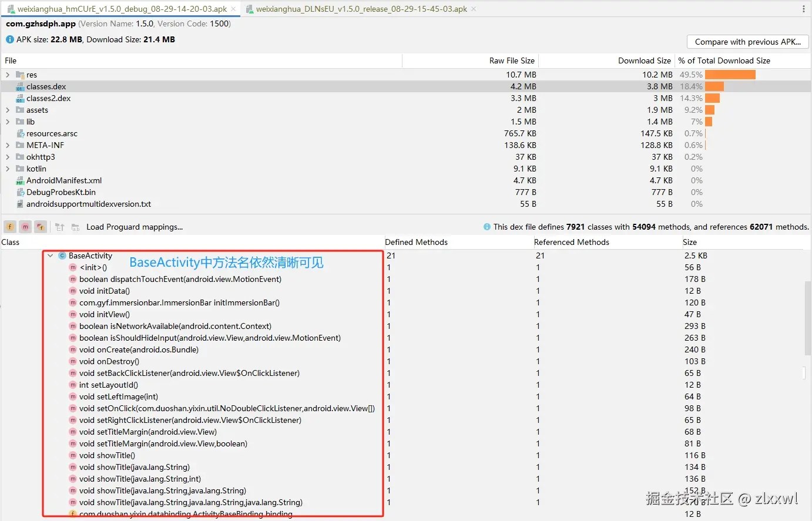Click the 2.5 KB size of BaseActivity
Viewport: 812px width, 521px height.
coord(696,256)
